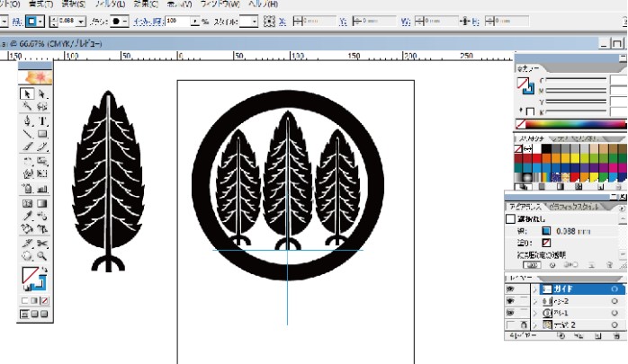
Task: Select the Pen tool
Action: 27,120
